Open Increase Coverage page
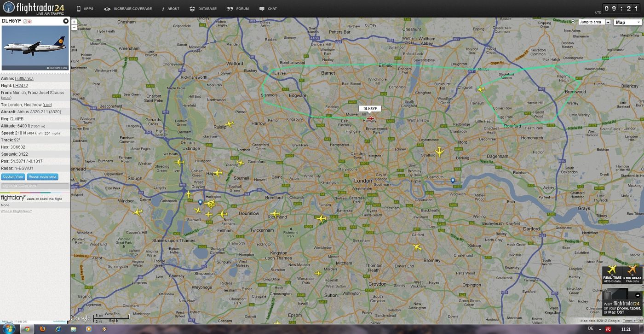The height and width of the screenshot is (334, 644). coord(128,9)
